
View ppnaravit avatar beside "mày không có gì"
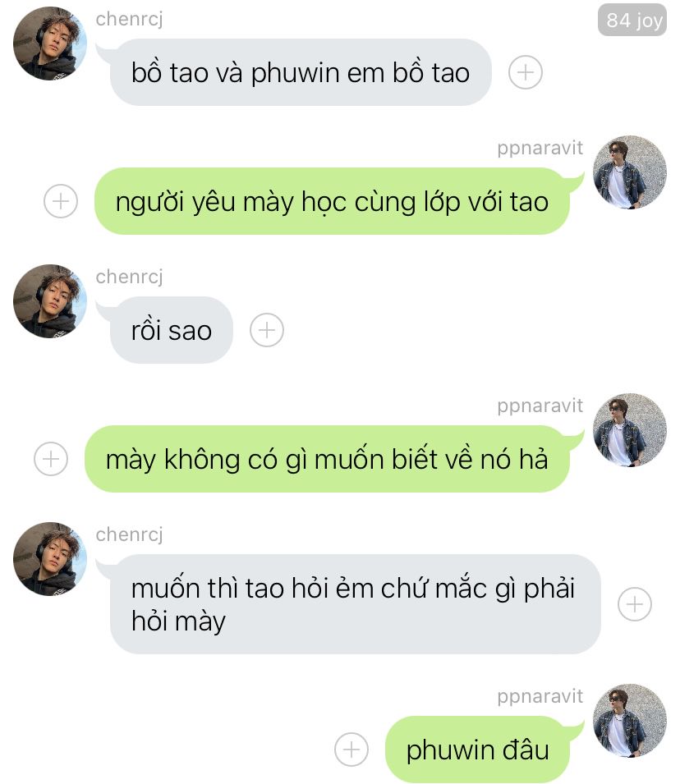629,430
